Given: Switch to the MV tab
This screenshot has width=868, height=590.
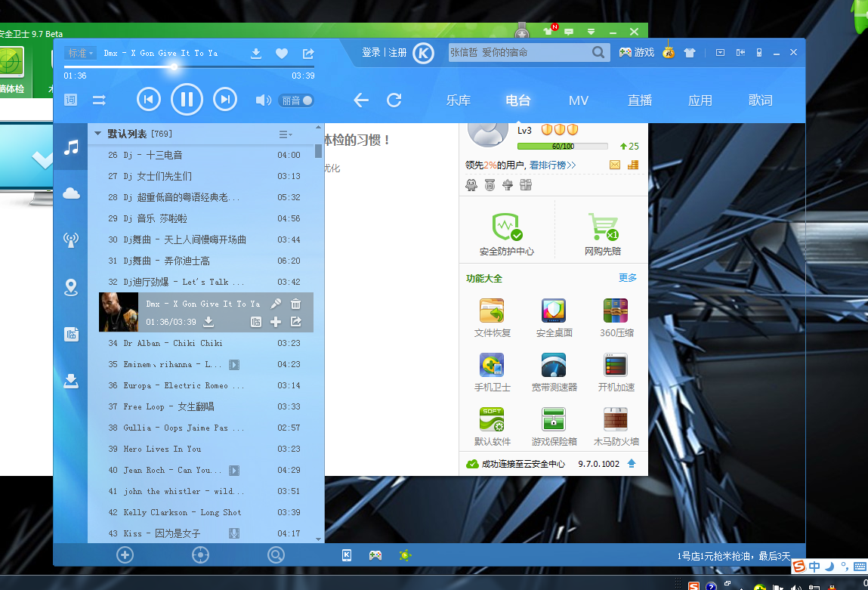Looking at the screenshot, I should 579,100.
